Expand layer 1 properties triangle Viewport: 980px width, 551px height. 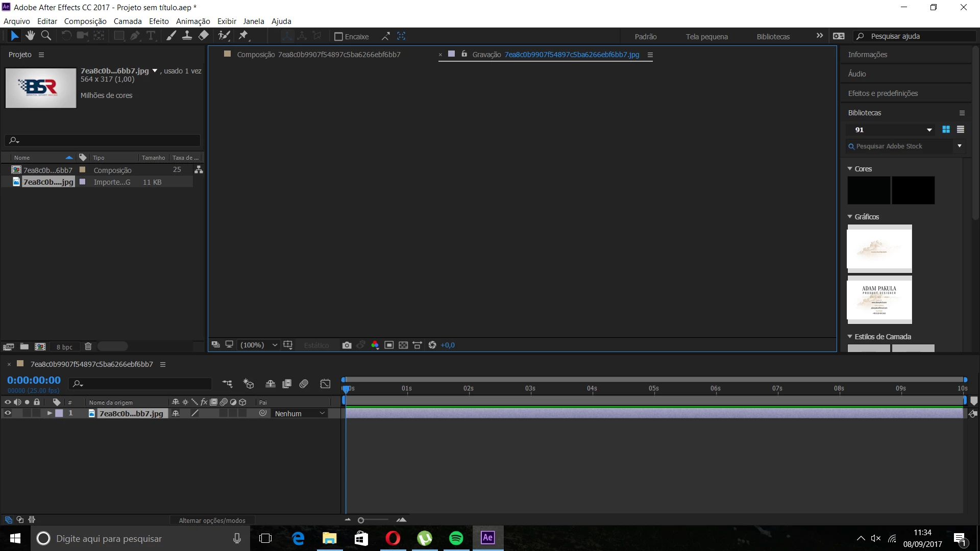click(x=50, y=413)
